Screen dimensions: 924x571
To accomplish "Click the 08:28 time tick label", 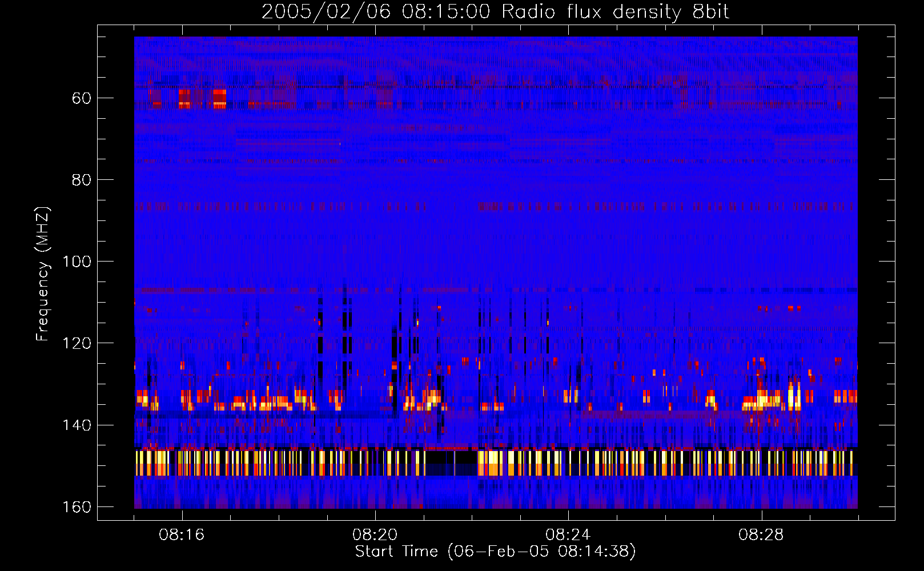I will (x=761, y=535).
